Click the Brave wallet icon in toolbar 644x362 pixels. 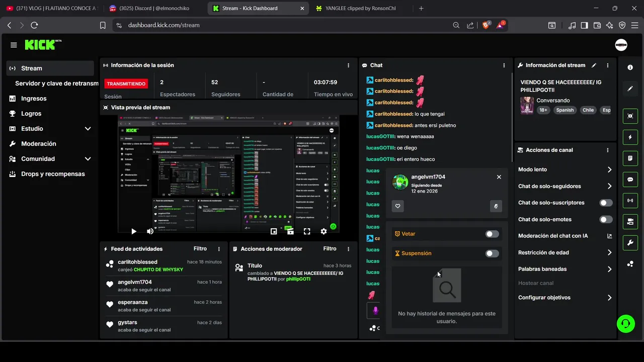(597, 25)
